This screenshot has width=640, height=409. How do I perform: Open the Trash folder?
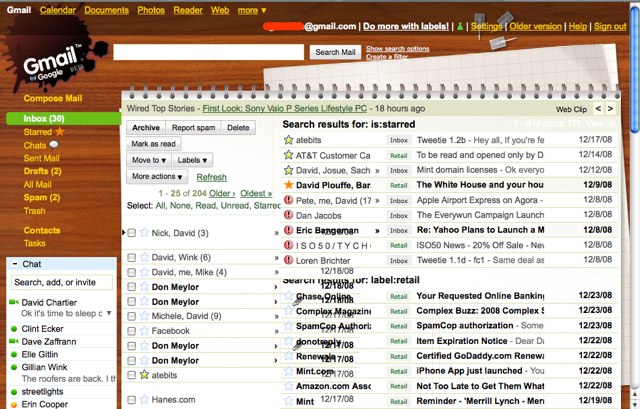coord(35,211)
